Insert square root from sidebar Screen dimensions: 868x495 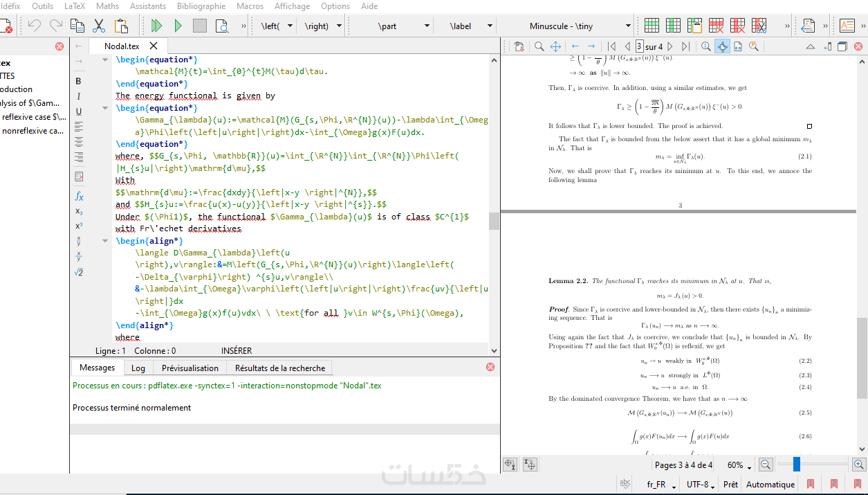(79, 272)
